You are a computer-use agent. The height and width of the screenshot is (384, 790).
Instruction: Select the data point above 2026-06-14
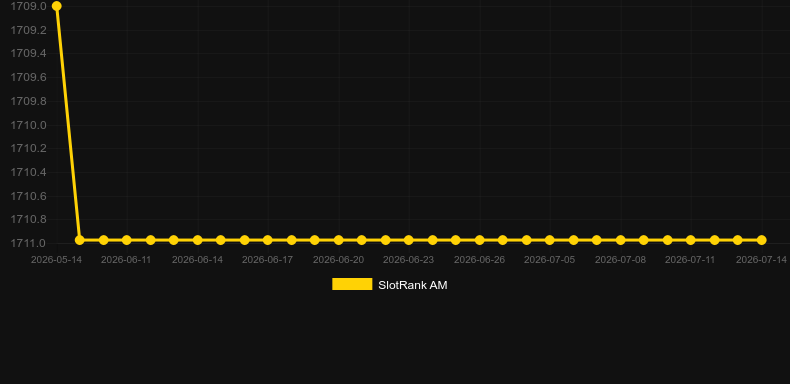[198, 240]
